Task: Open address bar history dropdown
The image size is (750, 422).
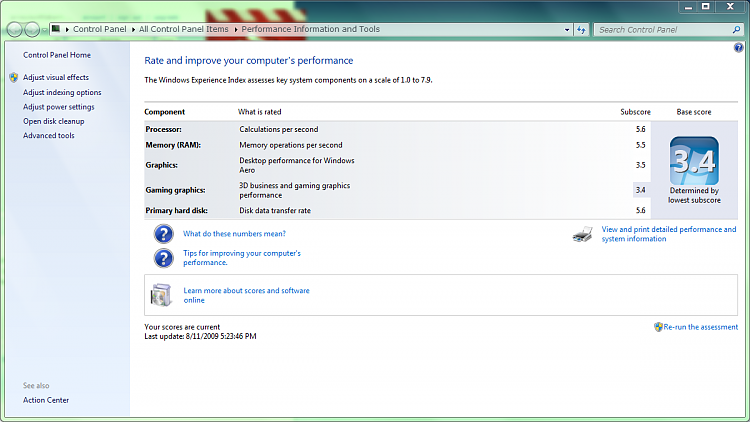Action: pyautogui.click(x=567, y=30)
